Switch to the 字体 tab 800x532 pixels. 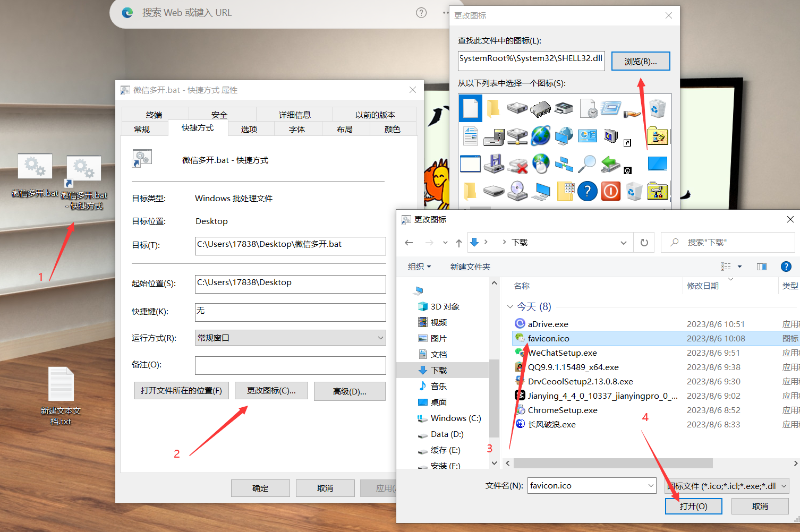pos(297,129)
